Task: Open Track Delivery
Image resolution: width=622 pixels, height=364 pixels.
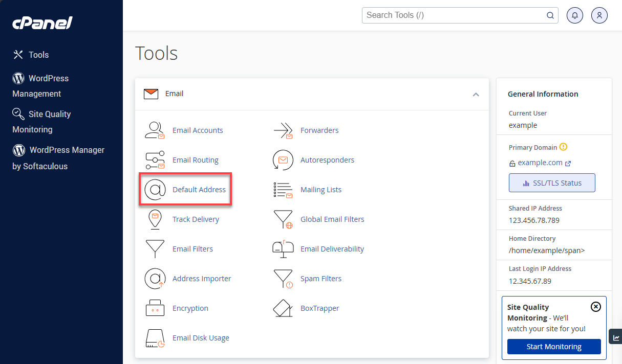Action: coord(196,219)
